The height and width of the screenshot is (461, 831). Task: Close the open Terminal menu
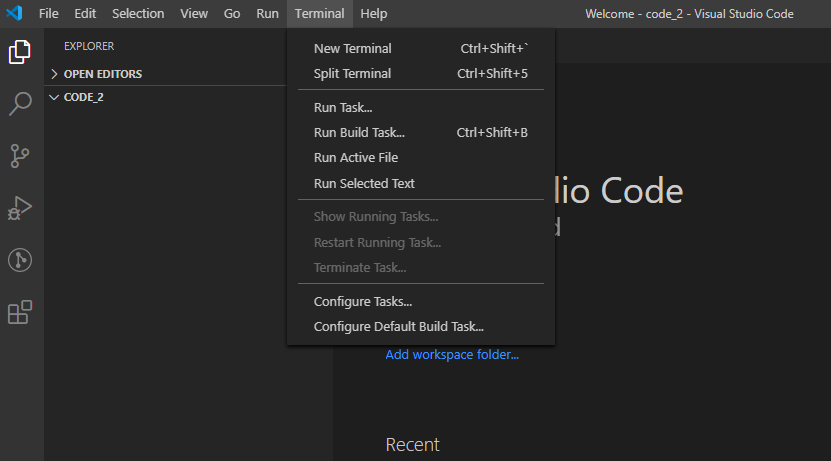(x=320, y=14)
